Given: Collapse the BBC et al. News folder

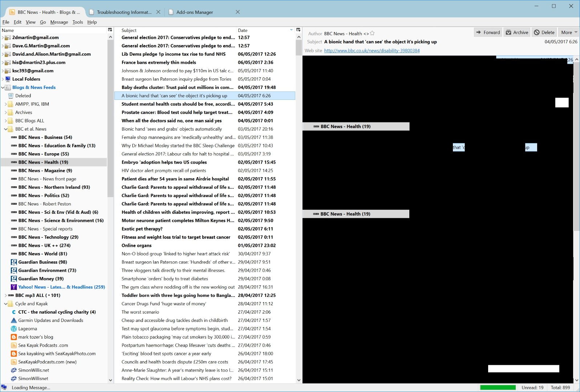Looking at the screenshot, I should pyautogui.click(x=6, y=129).
